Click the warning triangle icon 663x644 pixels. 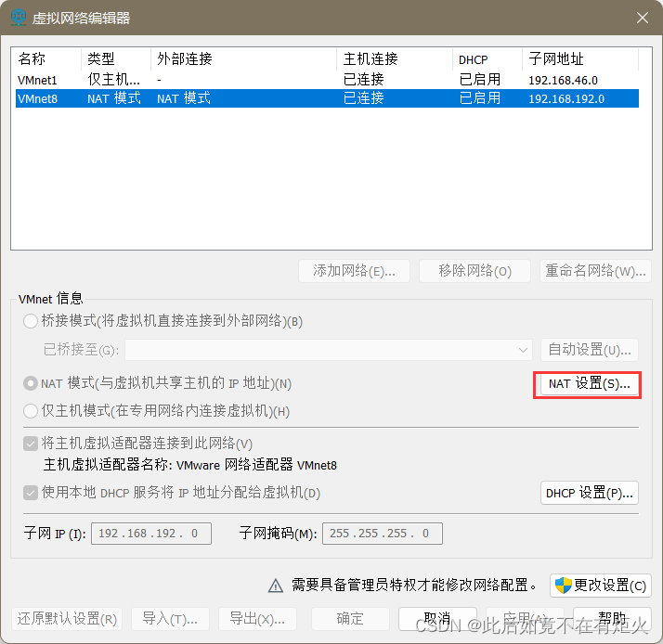coord(276,586)
